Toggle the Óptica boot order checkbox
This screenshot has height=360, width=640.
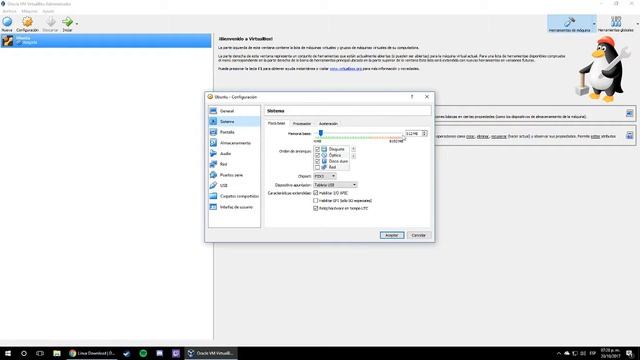coord(317,156)
